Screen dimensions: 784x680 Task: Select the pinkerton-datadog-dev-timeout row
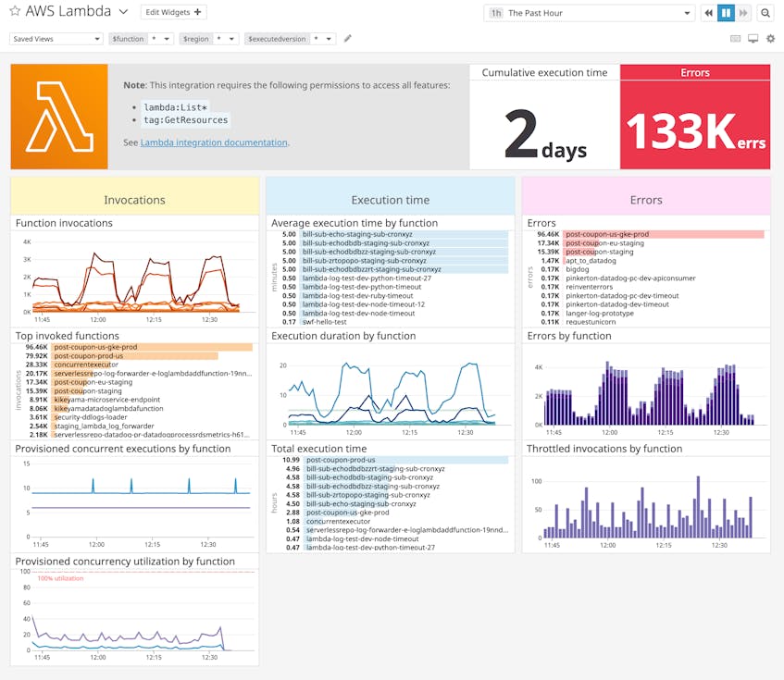(x=650, y=304)
